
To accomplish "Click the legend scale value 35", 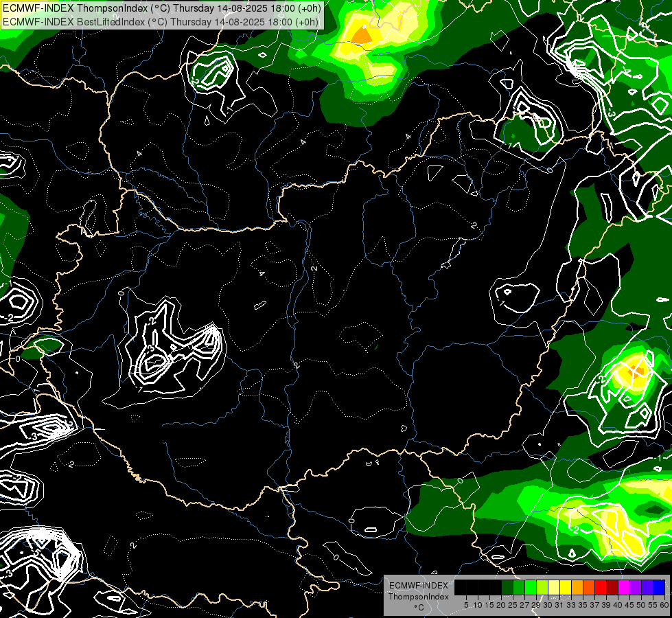I will click(583, 605).
